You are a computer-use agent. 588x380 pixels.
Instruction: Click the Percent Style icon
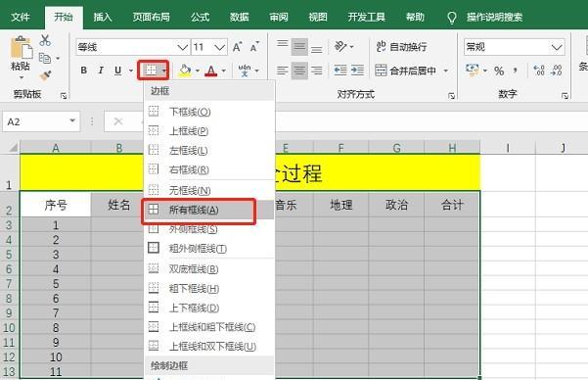tap(499, 71)
